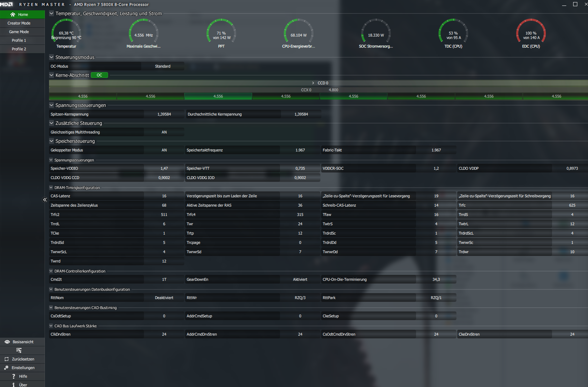Click the SOC Stromversorgung gauge
Viewport: 588px width, 387px height.
pyautogui.click(x=376, y=31)
